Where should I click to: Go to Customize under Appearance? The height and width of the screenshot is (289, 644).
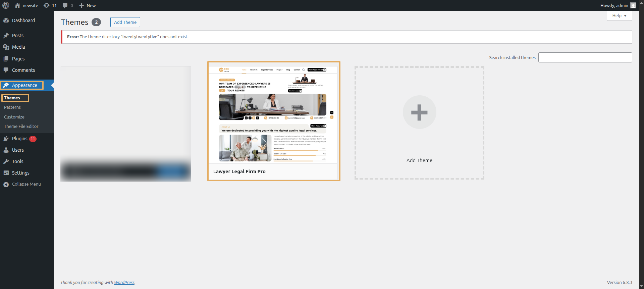click(14, 117)
